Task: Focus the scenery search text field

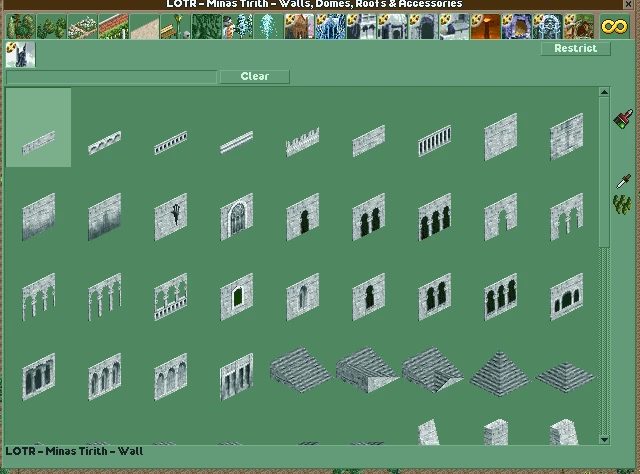Action: tap(111, 77)
